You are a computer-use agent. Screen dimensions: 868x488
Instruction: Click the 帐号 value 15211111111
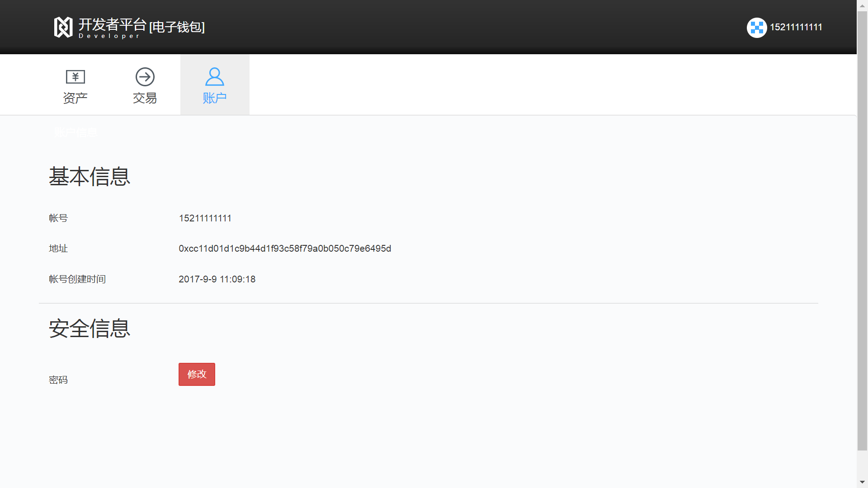205,218
